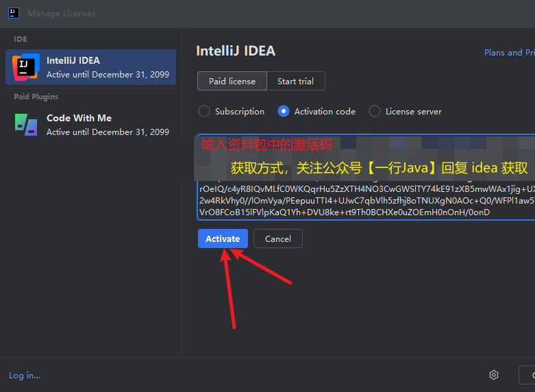
Task: Click the IntelliJ IDEA product icon in sidebar
Action: click(26, 67)
